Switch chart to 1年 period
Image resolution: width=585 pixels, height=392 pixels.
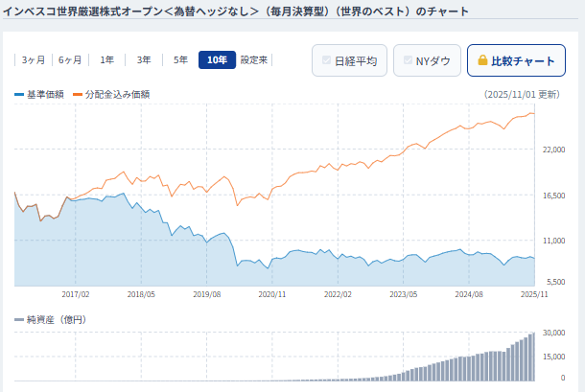pos(107,60)
